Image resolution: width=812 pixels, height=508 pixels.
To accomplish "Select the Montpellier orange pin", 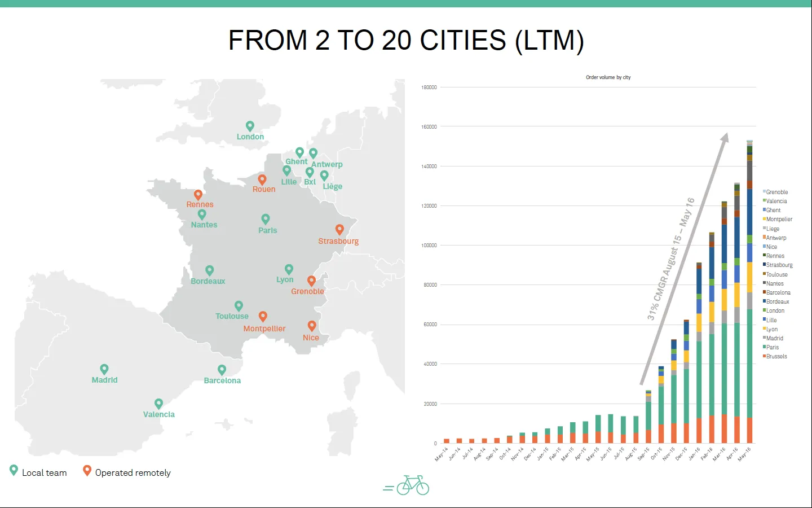I will point(263,317).
